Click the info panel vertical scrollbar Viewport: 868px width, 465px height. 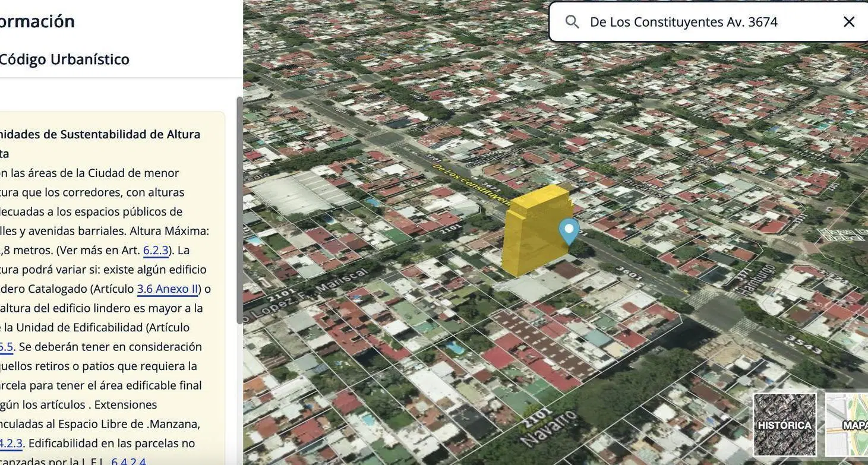239,210
